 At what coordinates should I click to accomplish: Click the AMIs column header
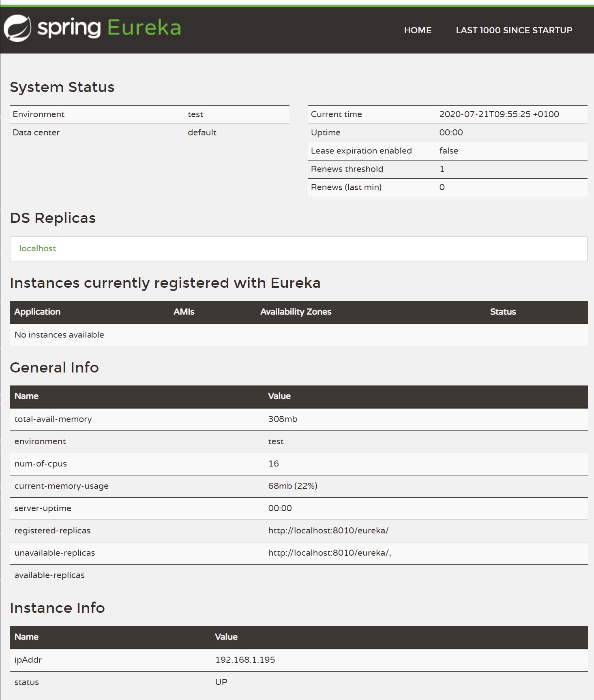tap(184, 312)
